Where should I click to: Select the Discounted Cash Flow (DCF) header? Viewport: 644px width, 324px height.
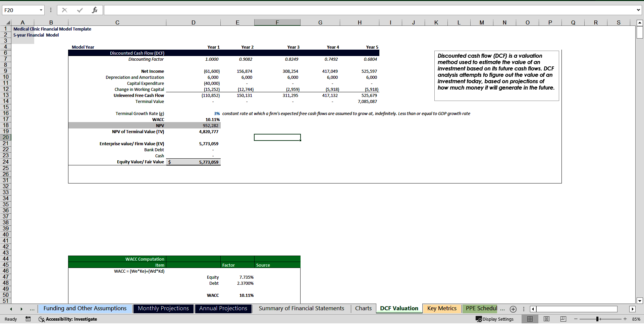(117, 53)
